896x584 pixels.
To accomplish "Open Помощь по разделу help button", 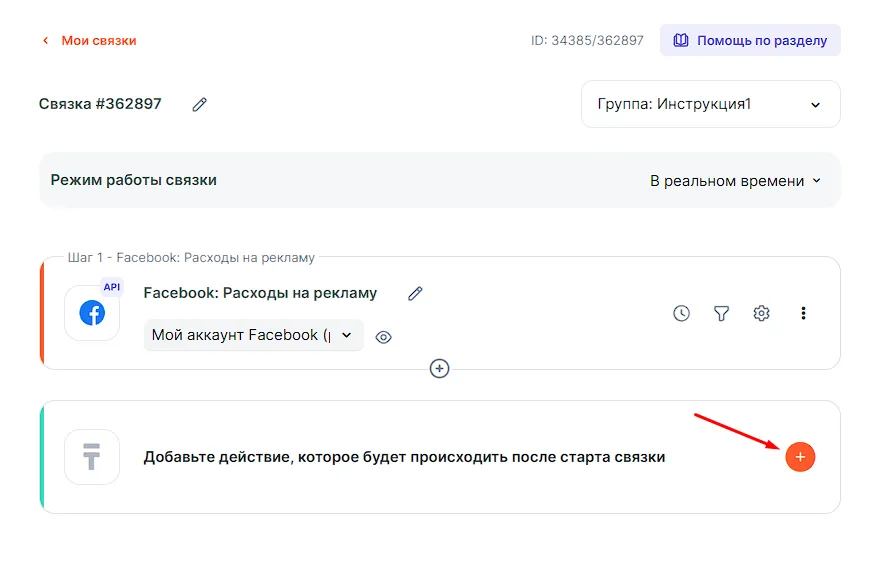I will point(750,41).
